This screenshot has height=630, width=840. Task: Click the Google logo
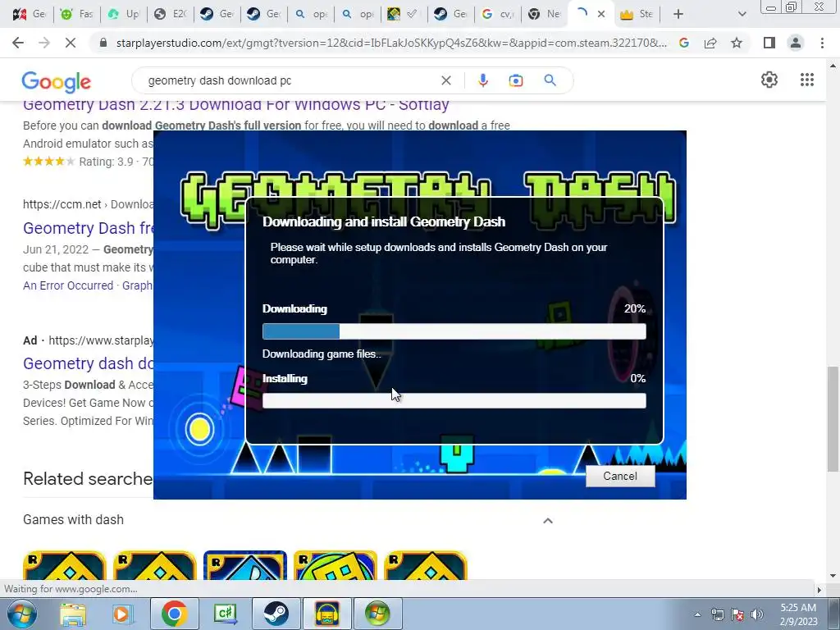point(57,81)
